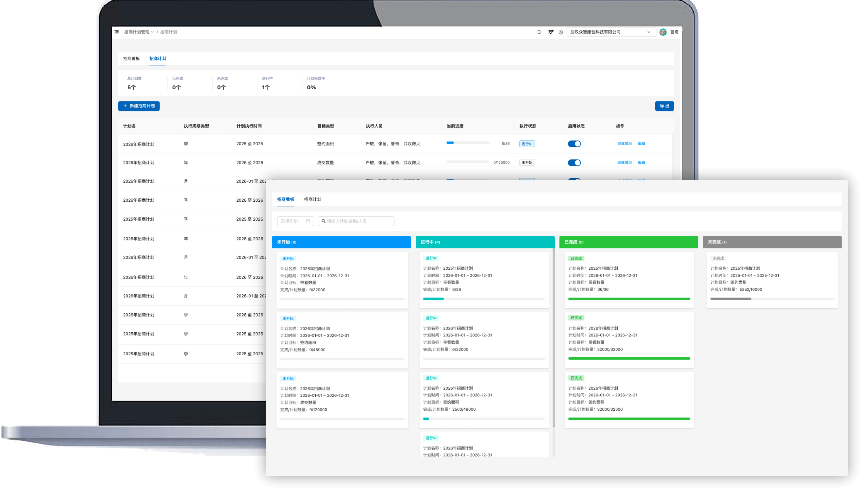Collapse the sidebar with the hamburger menu icon
Screen dimensions: 868x496
(x=117, y=32)
